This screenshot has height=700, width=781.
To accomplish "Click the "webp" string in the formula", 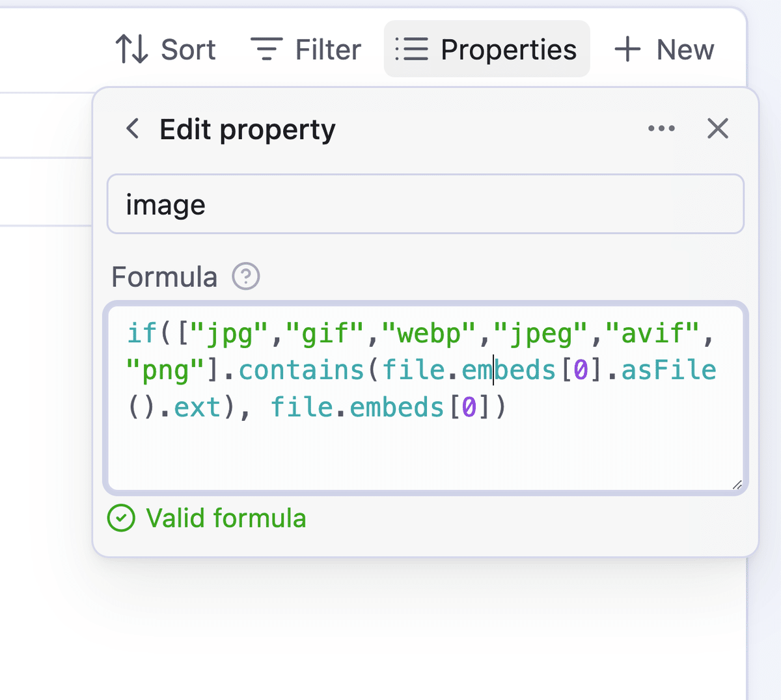I will [x=430, y=333].
